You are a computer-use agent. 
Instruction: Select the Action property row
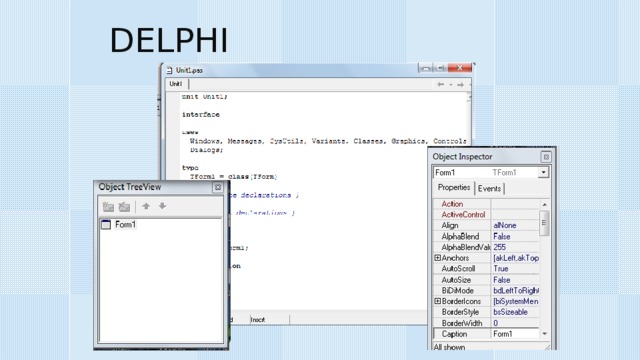[487, 204]
